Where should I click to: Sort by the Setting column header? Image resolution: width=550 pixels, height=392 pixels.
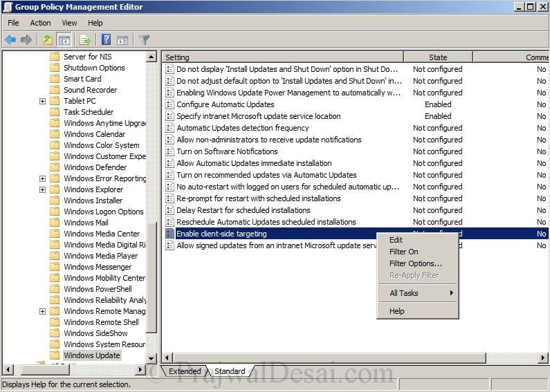pos(283,57)
